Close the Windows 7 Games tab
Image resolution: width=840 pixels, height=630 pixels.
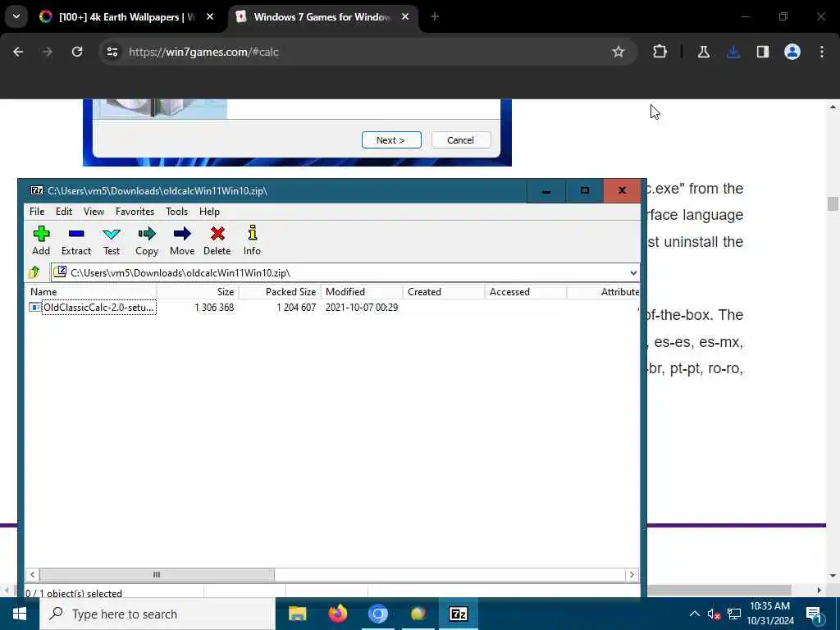coord(405,17)
